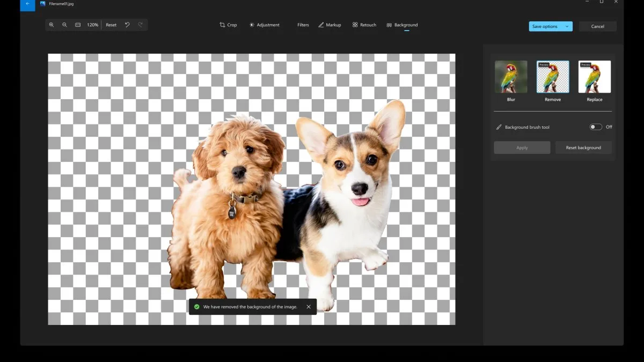Choose the Blur background thumbnail
The image size is (644, 362).
(511, 77)
